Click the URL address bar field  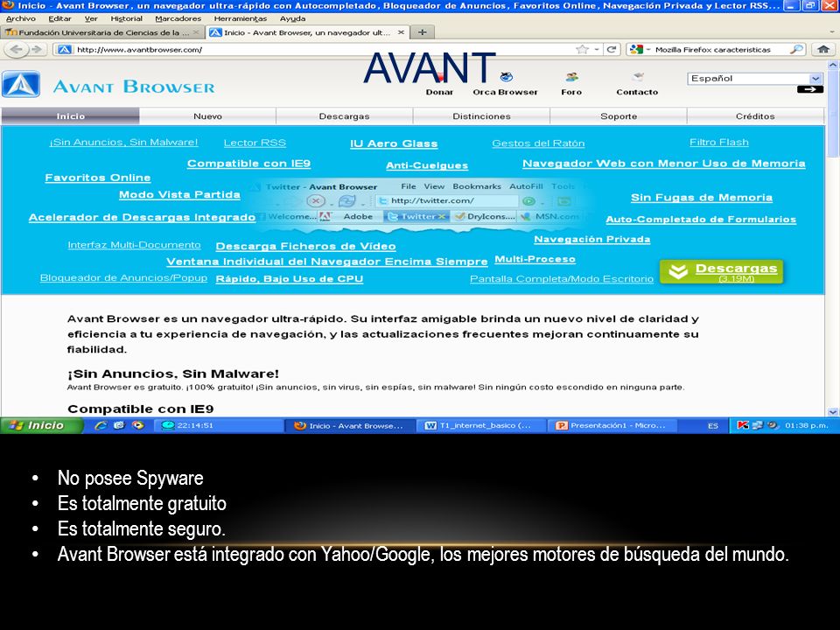tap(321, 49)
